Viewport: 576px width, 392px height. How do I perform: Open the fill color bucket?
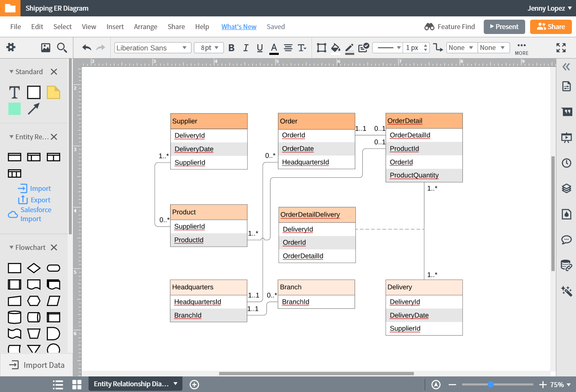[x=335, y=48]
